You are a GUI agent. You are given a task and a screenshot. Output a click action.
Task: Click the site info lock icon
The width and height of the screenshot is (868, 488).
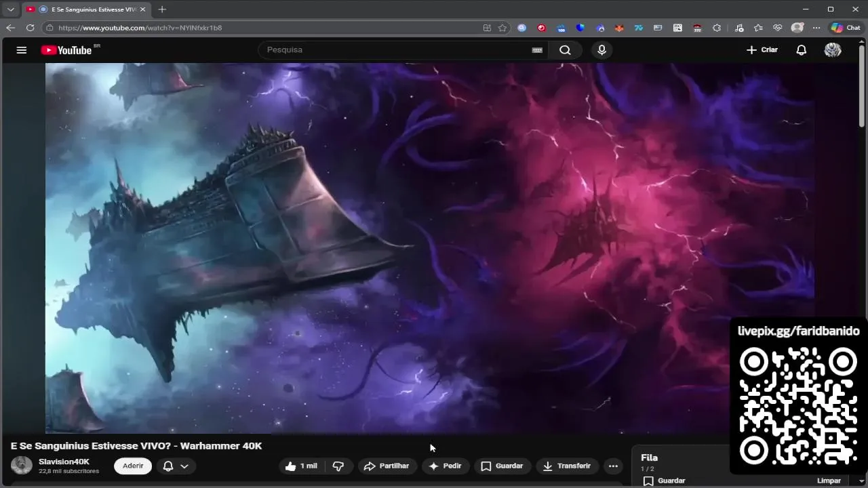tap(49, 28)
